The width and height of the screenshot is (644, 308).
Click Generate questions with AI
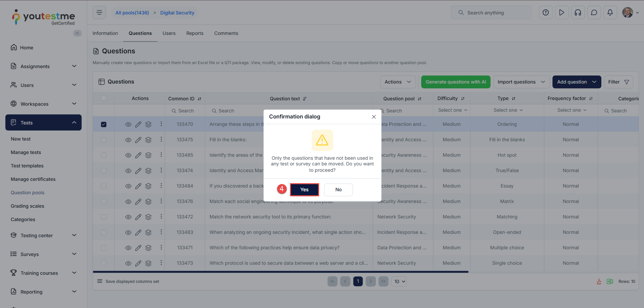coord(456,82)
